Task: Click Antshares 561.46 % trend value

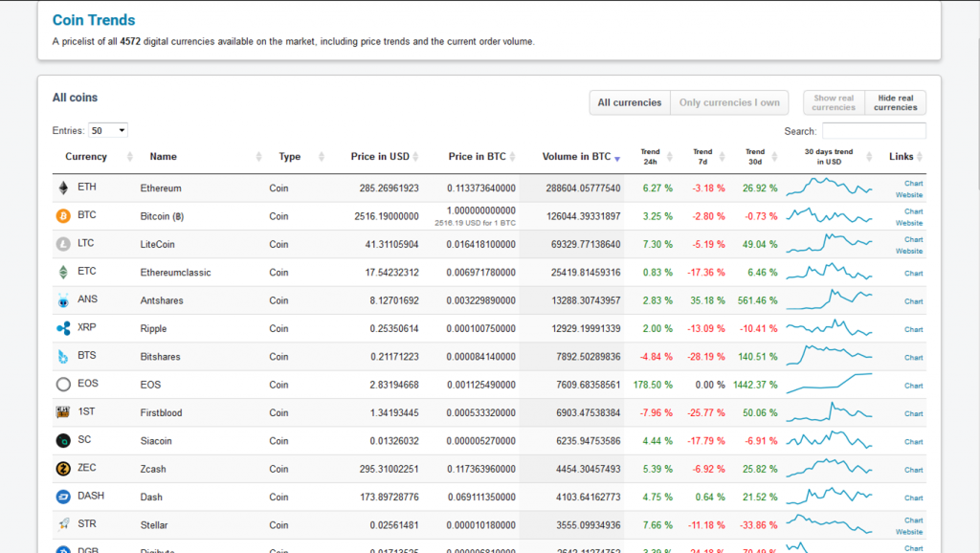Action: click(x=758, y=300)
